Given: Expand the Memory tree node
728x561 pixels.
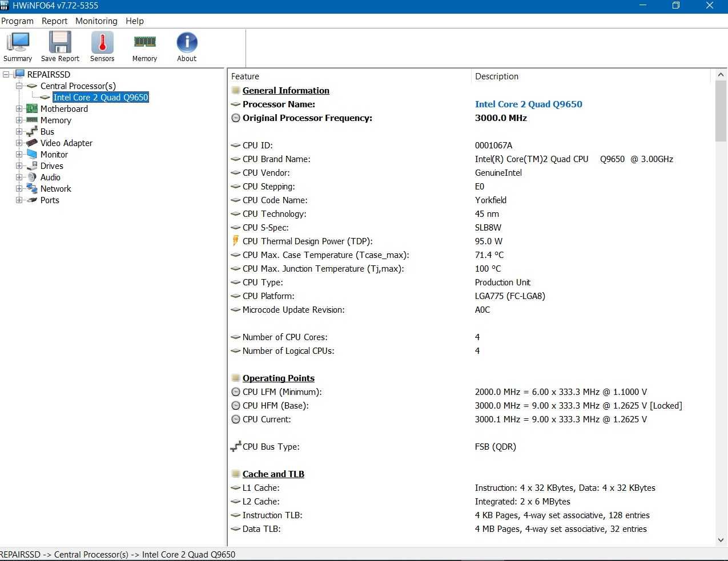Looking at the screenshot, I should (19, 120).
